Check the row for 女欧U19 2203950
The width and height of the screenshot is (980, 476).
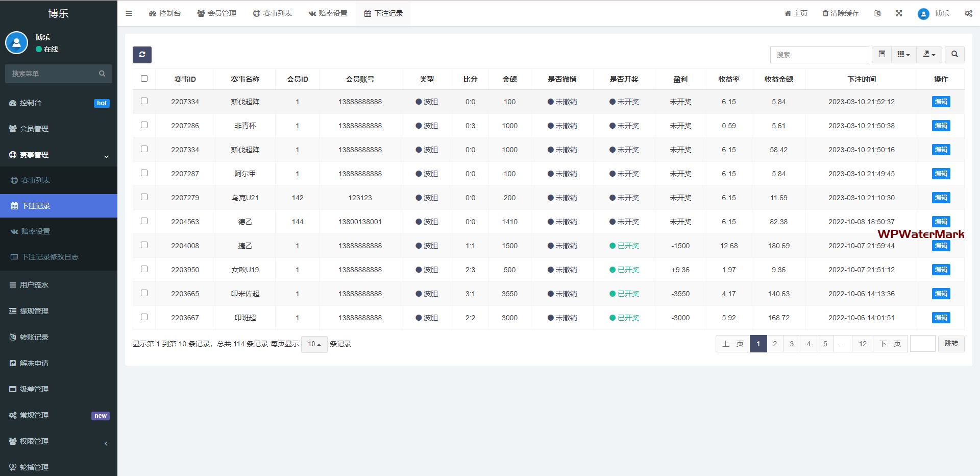(x=144, y=269)
